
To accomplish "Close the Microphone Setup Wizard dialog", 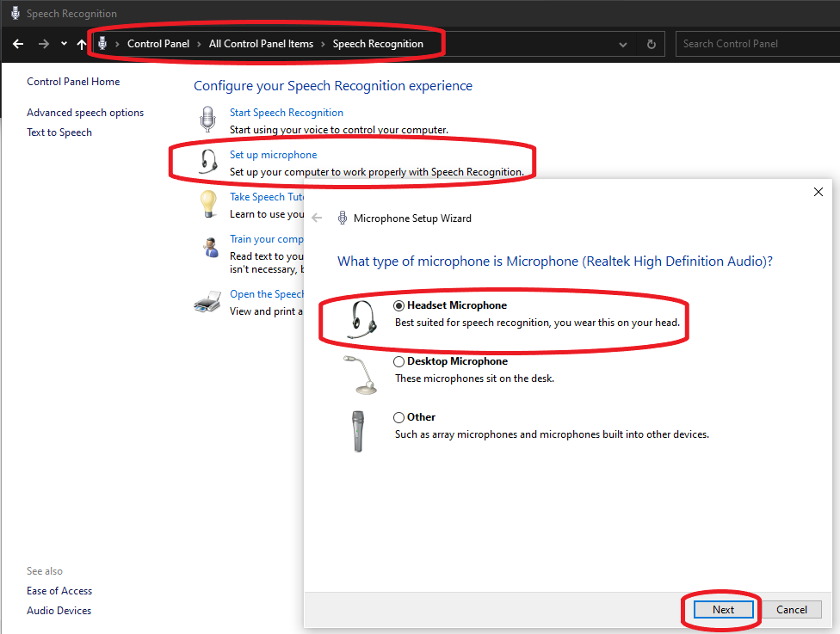I will [818, 192].
